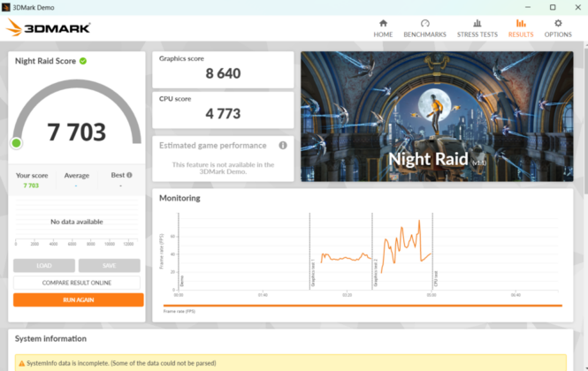
Task: Click the info icon beside Best
Action: 129,175
